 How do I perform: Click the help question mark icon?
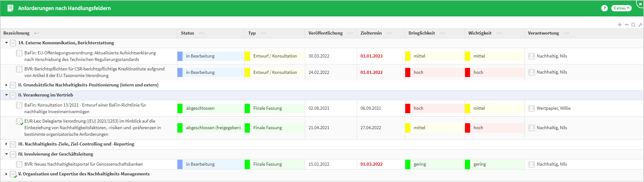(604, 8)
